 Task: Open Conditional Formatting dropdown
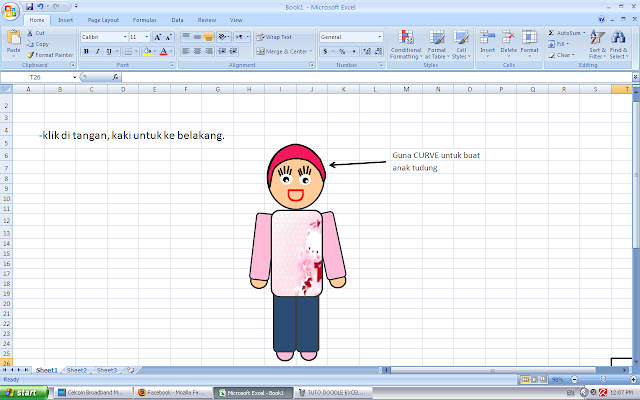pyautogui.click(x=406, y=44)
